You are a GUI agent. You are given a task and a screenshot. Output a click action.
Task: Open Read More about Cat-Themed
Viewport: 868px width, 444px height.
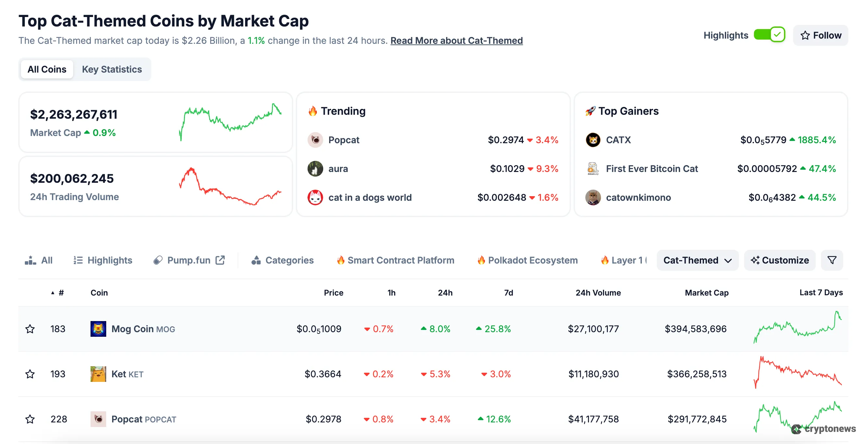pos(456,41)
